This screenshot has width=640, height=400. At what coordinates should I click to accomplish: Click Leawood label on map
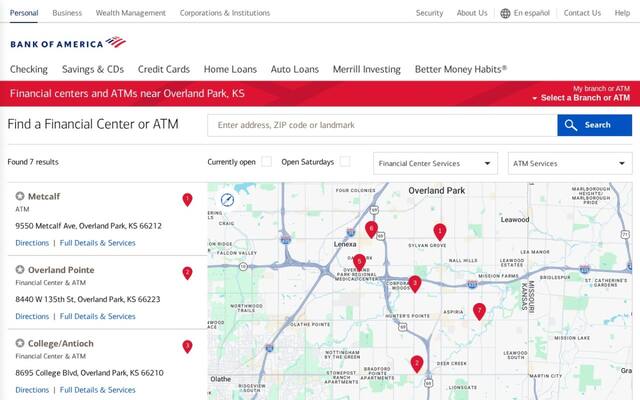pos(515,220)
